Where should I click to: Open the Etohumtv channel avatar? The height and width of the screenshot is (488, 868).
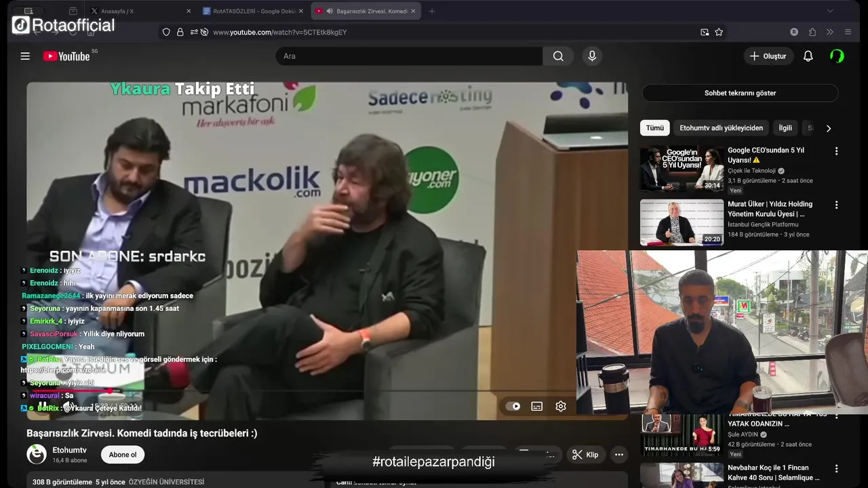(x=37, y=454)
